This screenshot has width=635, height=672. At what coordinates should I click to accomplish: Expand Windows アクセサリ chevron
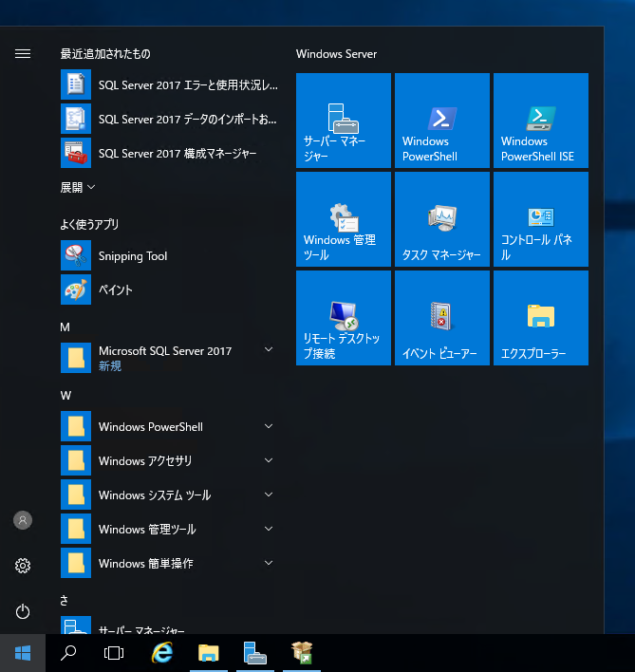(269, 460)
